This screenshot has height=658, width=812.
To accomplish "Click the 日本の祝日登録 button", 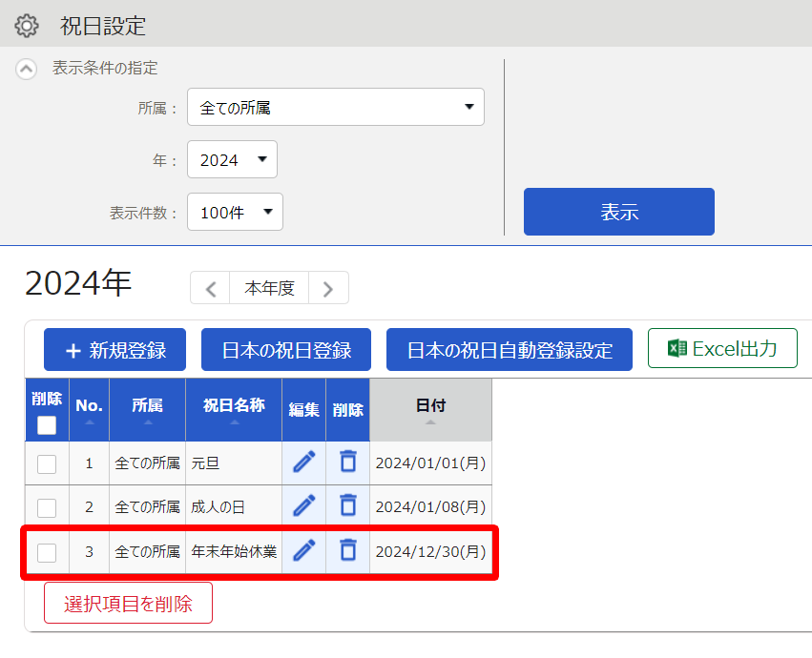I will pos(286,350).
